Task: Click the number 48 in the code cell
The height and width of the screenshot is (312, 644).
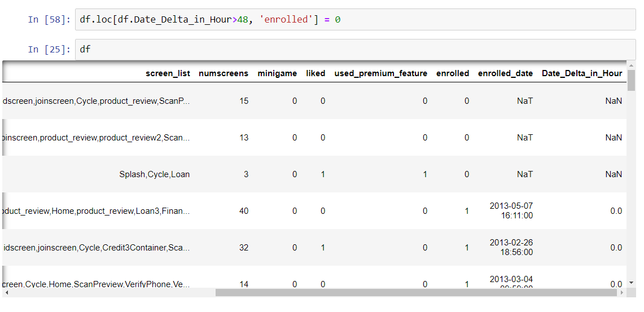Action: [x=242, y=19]
